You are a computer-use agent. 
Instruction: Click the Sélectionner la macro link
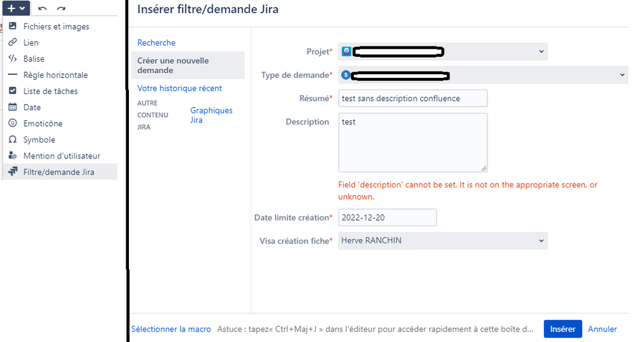(x=171, y=329)
